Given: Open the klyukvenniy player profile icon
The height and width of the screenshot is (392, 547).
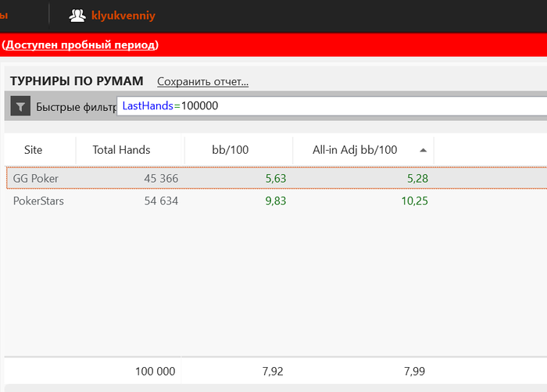Looking at the screenshot, I should [77, 16].
